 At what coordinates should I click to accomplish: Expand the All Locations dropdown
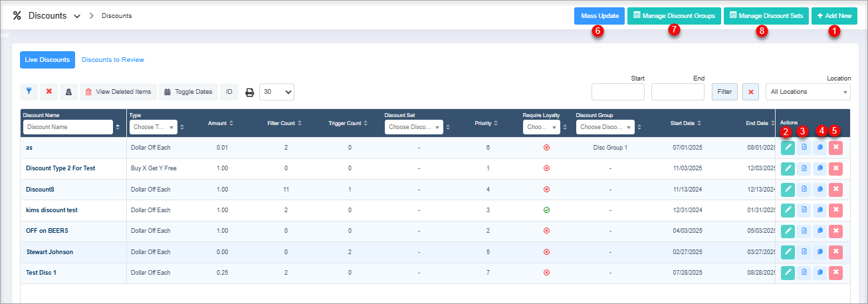click(x=808, y=92)
